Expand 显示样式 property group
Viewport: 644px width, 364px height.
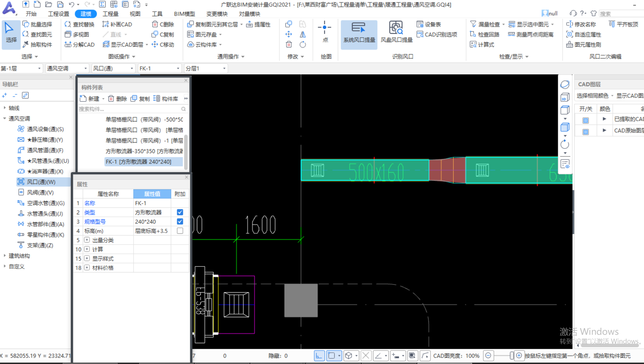(x=87, y=258)
